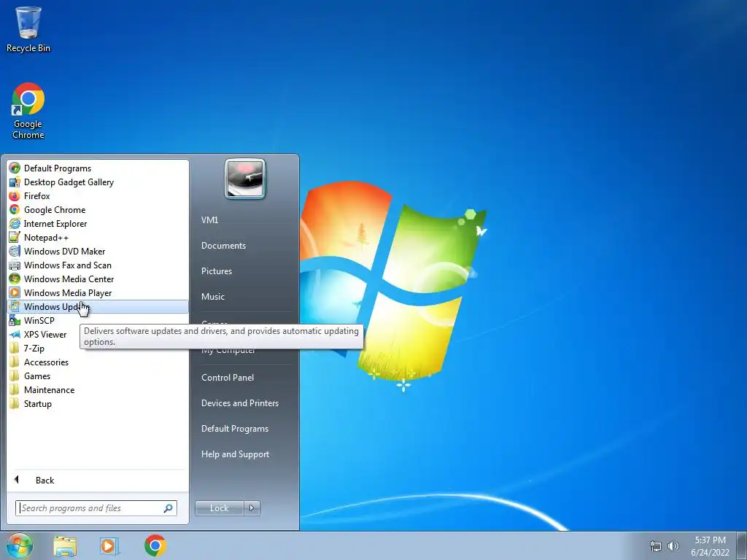Launch Windows Media Player icon in list
747x560 pixels.
coord(15,293)
